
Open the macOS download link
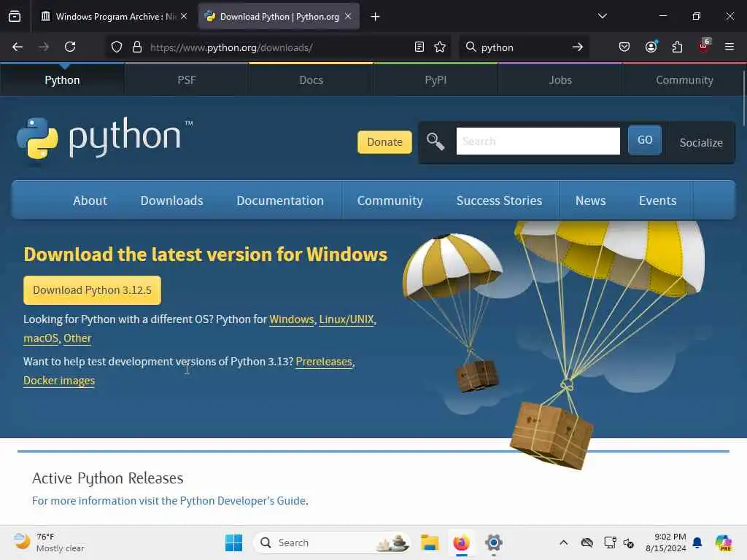(41, 338)
